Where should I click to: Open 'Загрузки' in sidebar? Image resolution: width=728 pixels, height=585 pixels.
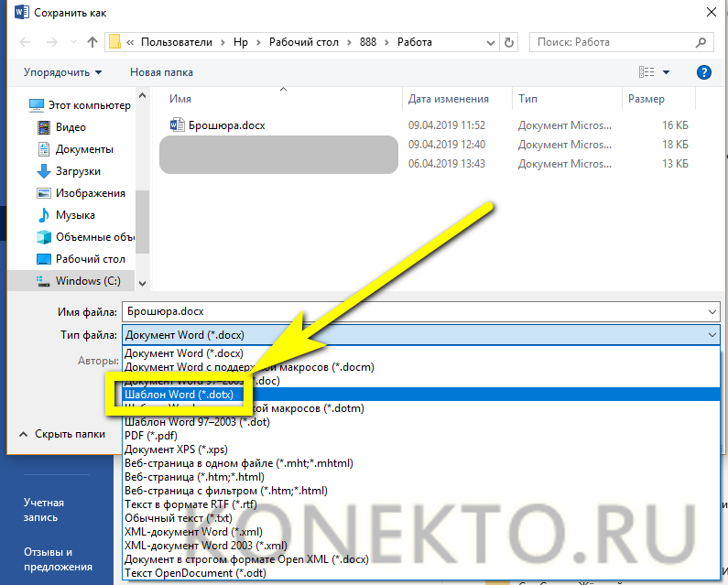click(69, 171)
